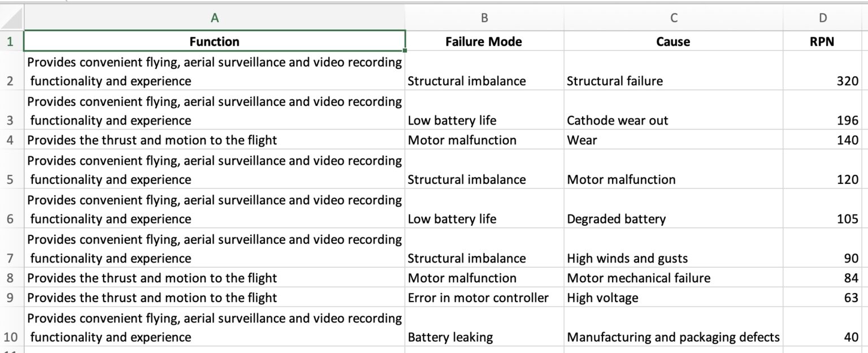Select the Cause header cell
This screenshot has height=353, width=868.
coord(673,41)
